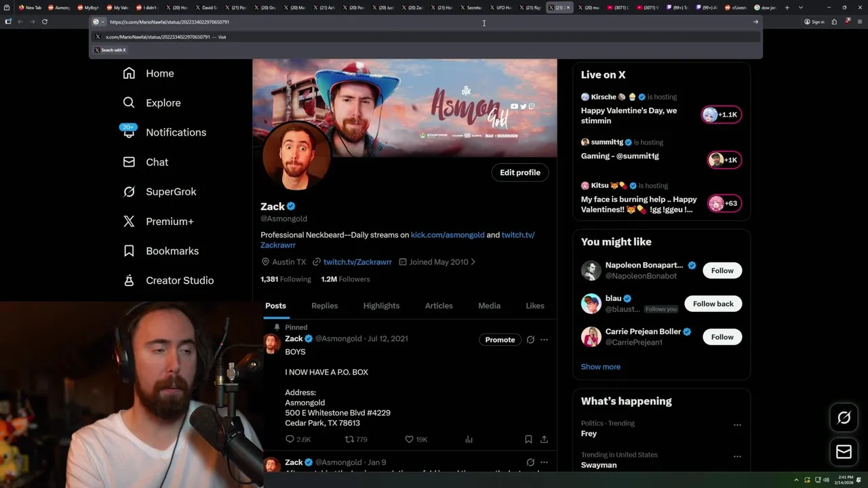Open Notifications with the 20+ badge

(163, 132)
